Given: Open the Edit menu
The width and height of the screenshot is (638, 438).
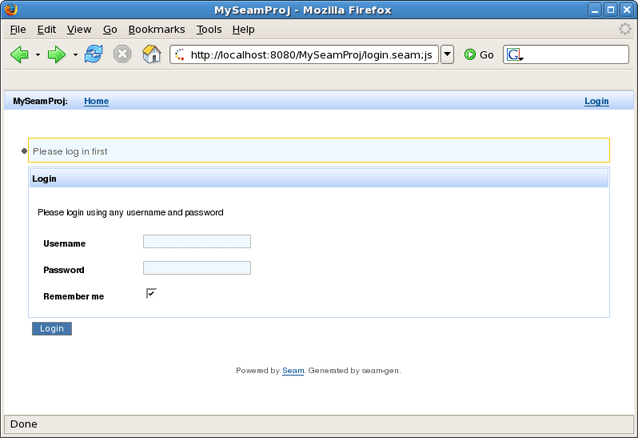Looking at the screenshot, I should [x=46, y=30].
